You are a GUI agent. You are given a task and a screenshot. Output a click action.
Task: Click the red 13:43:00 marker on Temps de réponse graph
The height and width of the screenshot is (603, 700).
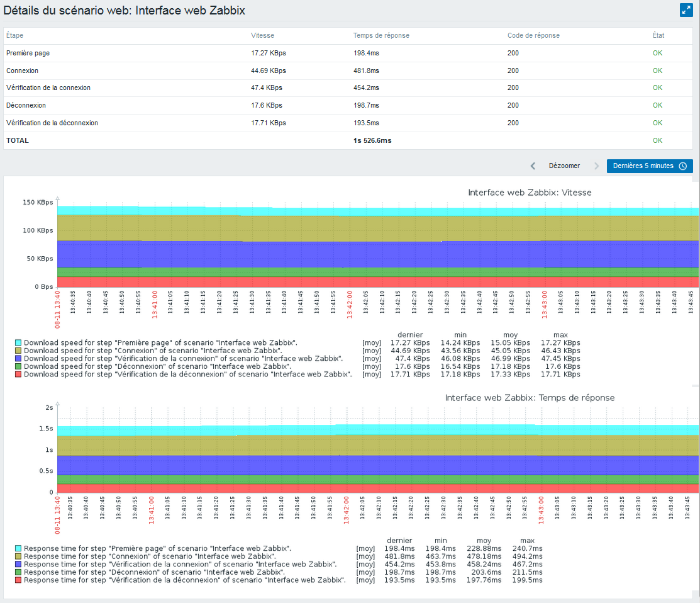click(541, 510)
